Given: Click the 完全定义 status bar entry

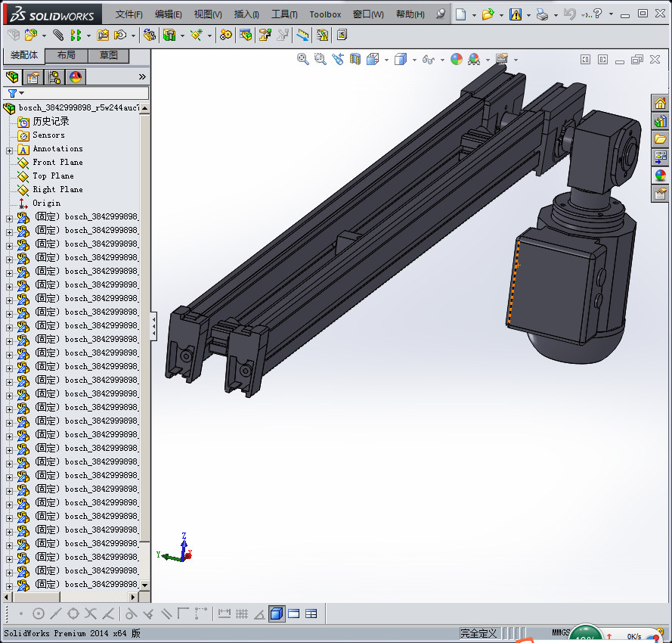Looking at the screenshot, I should pos(478,633).
